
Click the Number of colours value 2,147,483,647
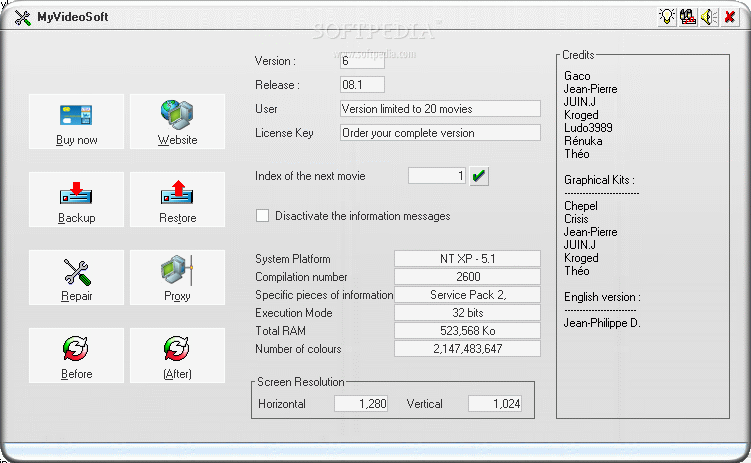click(x=467, y=349)
